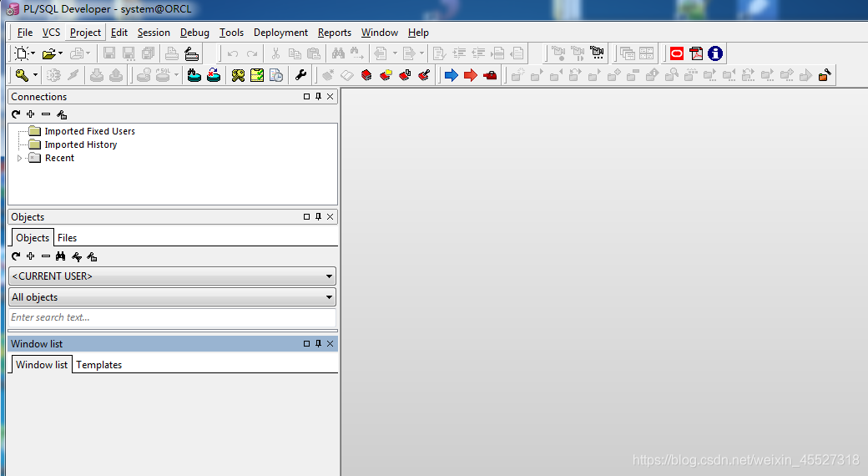Image resolution: width=868 pixels, height=476 pixels.
Task: Click the binoculars find icon in Objects toolbar
Action: pyautogui.click(x=61, y=256)
